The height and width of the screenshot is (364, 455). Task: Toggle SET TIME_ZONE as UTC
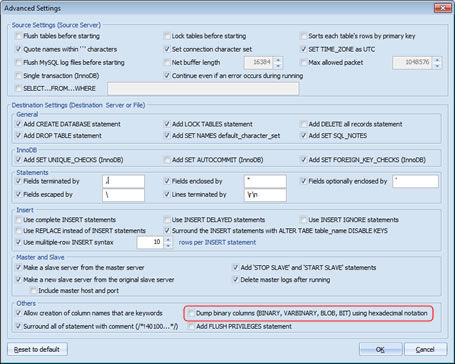(x=303, y=49)
